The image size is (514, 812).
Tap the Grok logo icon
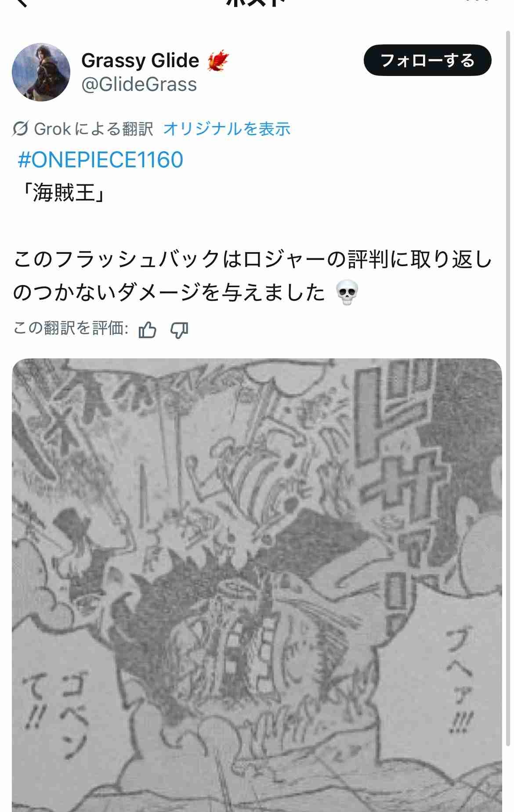tap(21, 129)
